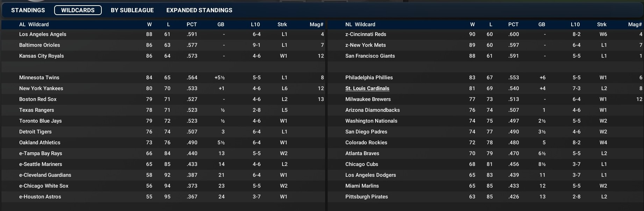Open the z-New York Mets team page
Screen dimensions: 644x211
point(365,45)
